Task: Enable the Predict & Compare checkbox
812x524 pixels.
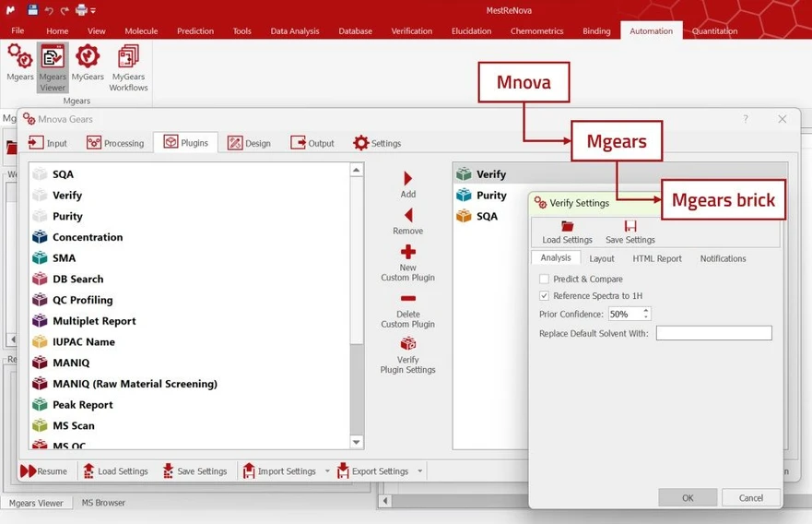Action: 544,279
